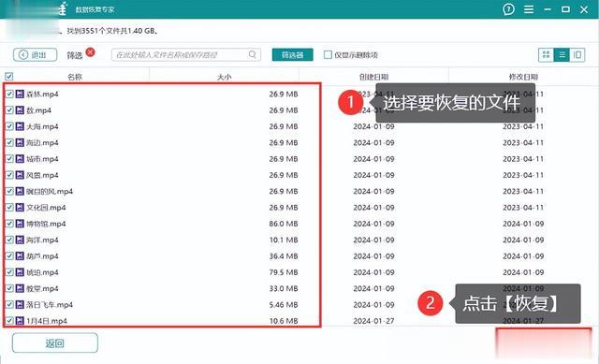The width and height of the screenshot is (599, 364).
Task: Click the file icon of 1月4日.mp4
Action: (20, 321)
